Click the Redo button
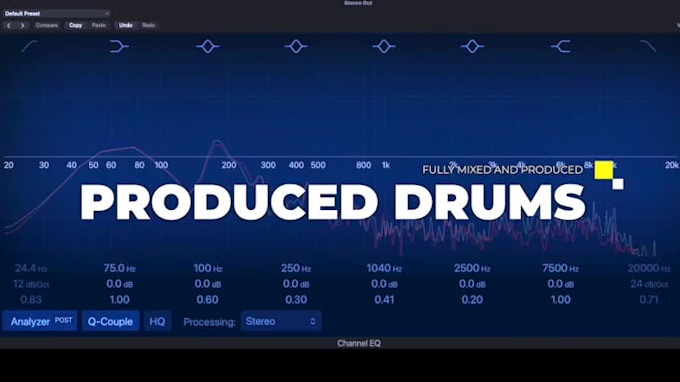The height and width of the screenshot is (382, 680). [x=148, y=26]
